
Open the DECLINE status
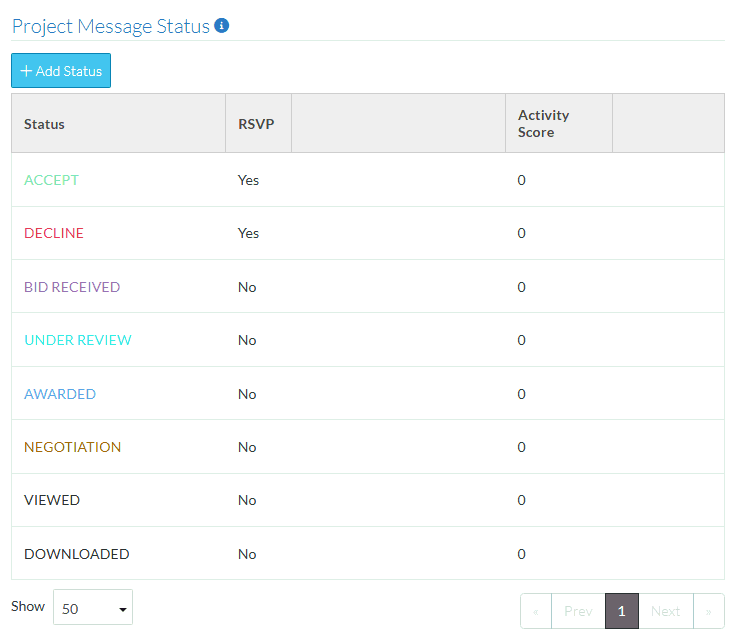pos(54,233)
